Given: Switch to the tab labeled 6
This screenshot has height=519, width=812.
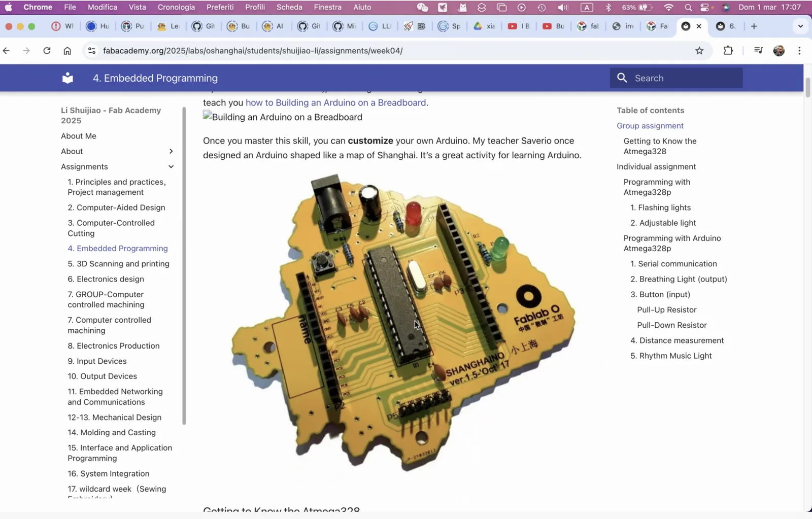Looking at the screenshot, I should click(726, 26).
